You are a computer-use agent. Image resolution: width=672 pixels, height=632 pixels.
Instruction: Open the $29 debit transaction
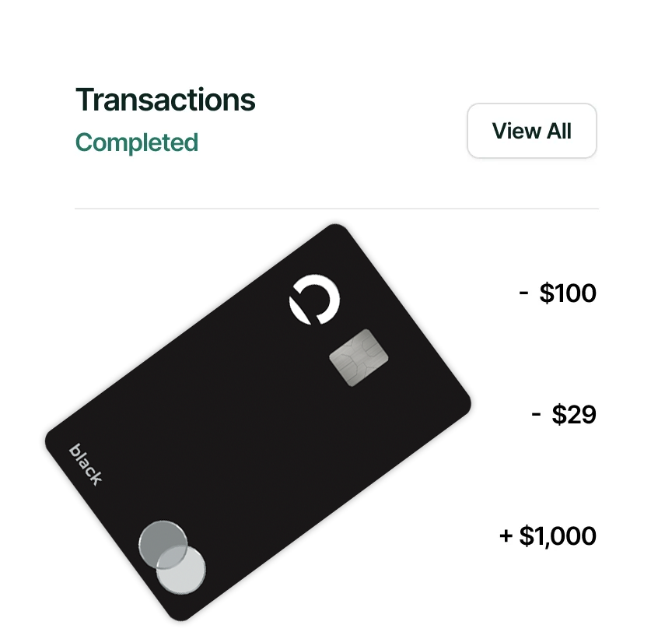click(564, 415)
